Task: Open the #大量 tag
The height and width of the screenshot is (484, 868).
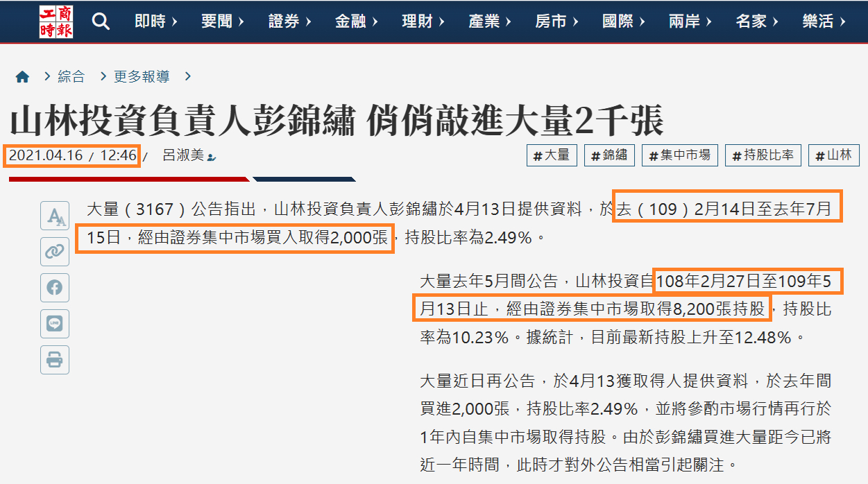Action: [x=552, y=155]
